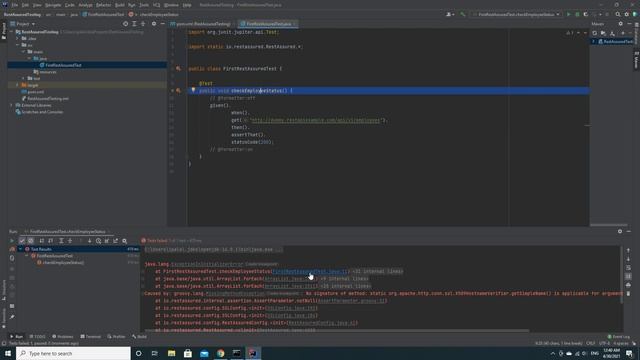The image size is (640, 360).
Task: Click the run test gutter icon beside checkEmployeeStatus
Action: coord(178,91)
